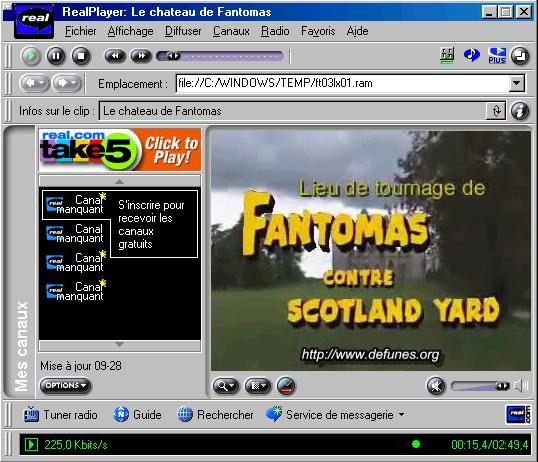Expand the Emplacement location dropdown

(x=516, y=83)
